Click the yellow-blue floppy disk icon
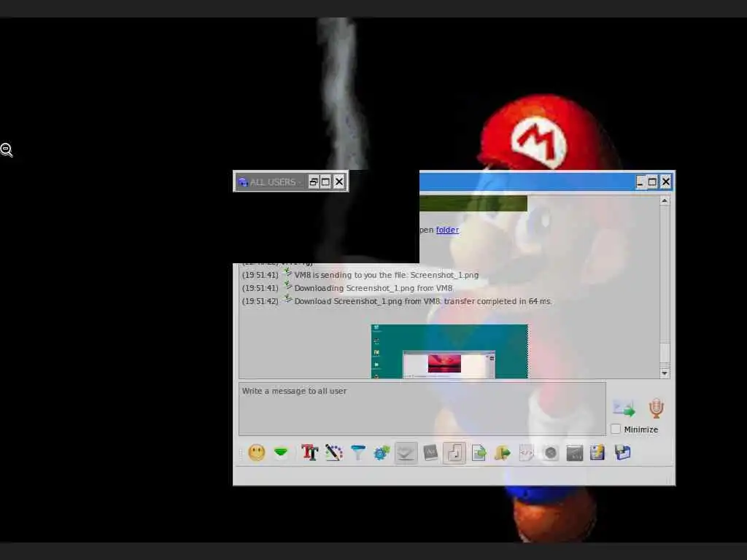This screenshot has height=560, width=747. tap(597, 452)
